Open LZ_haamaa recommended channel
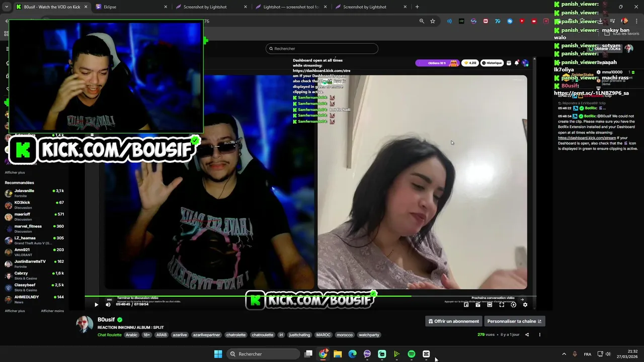The height and width of the screenshot is (362, 644). (34, 240)
